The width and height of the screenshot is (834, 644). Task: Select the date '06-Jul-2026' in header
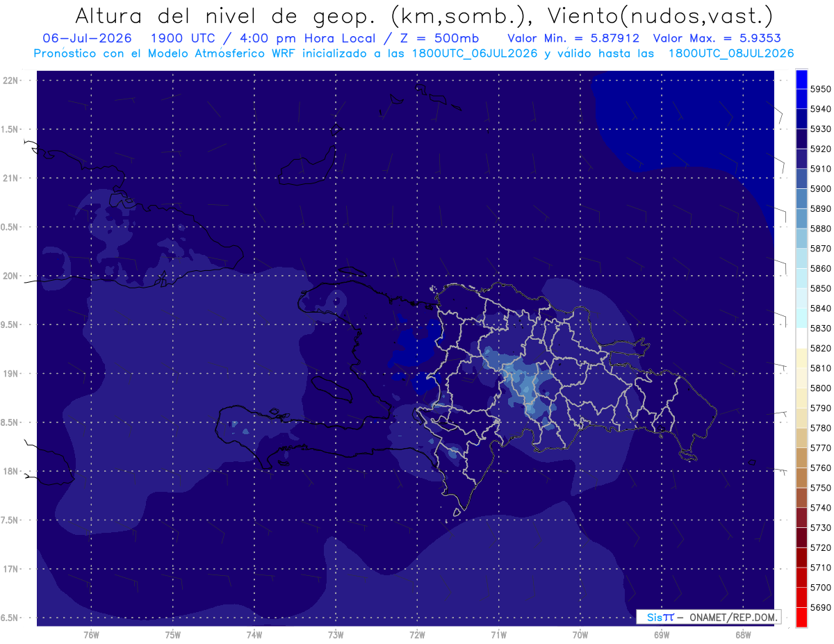87,38
